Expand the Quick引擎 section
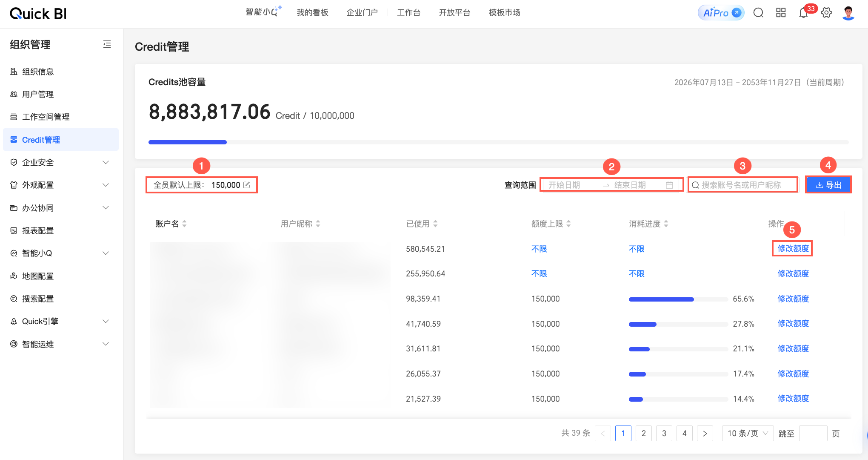 tap(61, 321)
